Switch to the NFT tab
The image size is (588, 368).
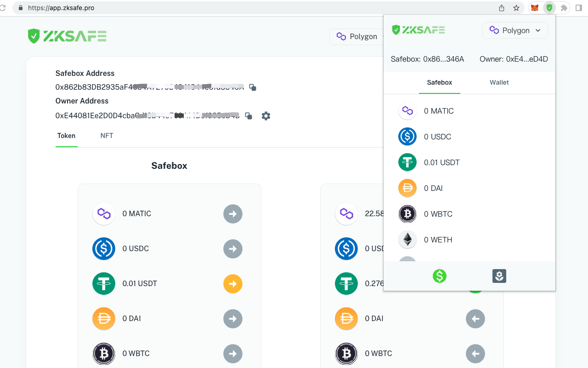click(x=107, y=136)
